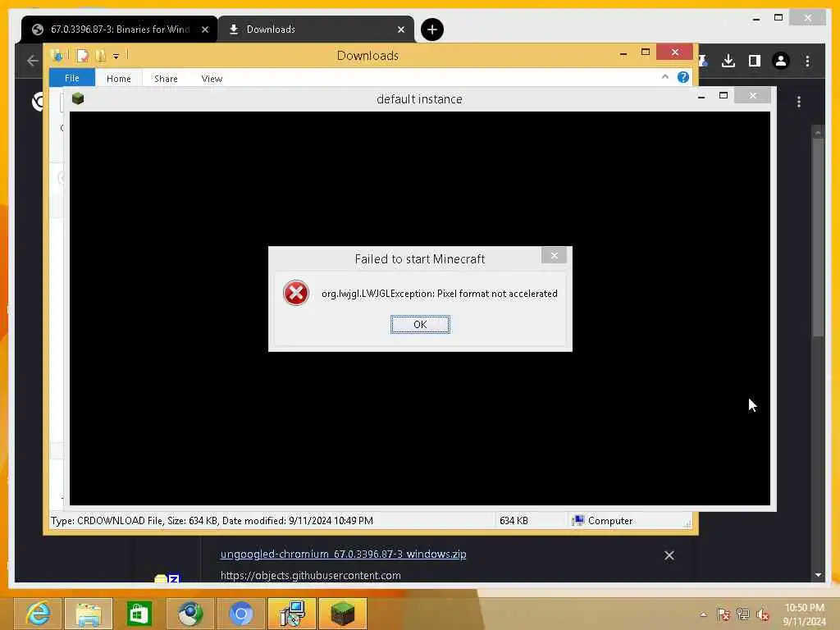Close the Downloads browser tab
The image size is (840, 630).
pos(400,30)
